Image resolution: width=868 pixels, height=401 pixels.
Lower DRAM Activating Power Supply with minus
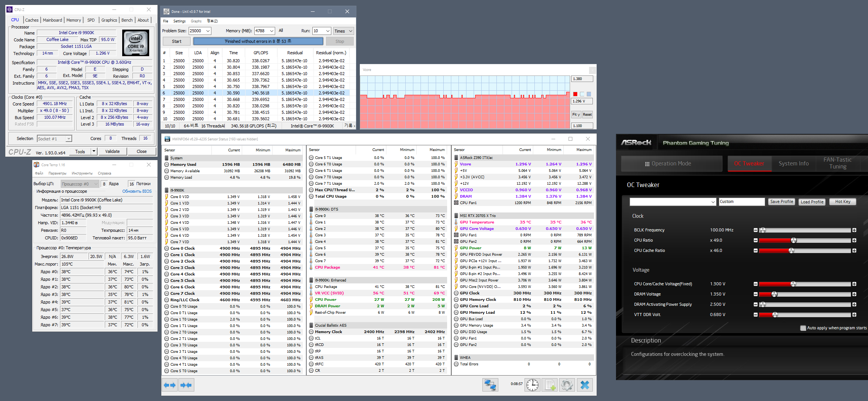pos(755,305)
